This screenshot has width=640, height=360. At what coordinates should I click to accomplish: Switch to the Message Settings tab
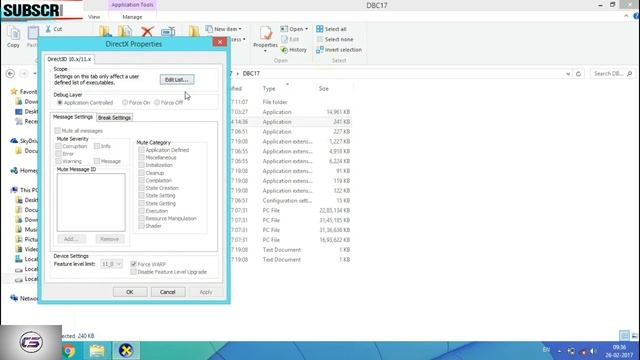point(73,117)
